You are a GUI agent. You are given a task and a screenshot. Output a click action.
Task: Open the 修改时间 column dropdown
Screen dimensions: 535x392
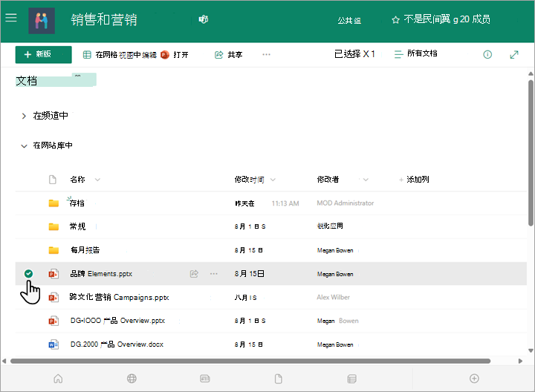[x=273, y=180]
